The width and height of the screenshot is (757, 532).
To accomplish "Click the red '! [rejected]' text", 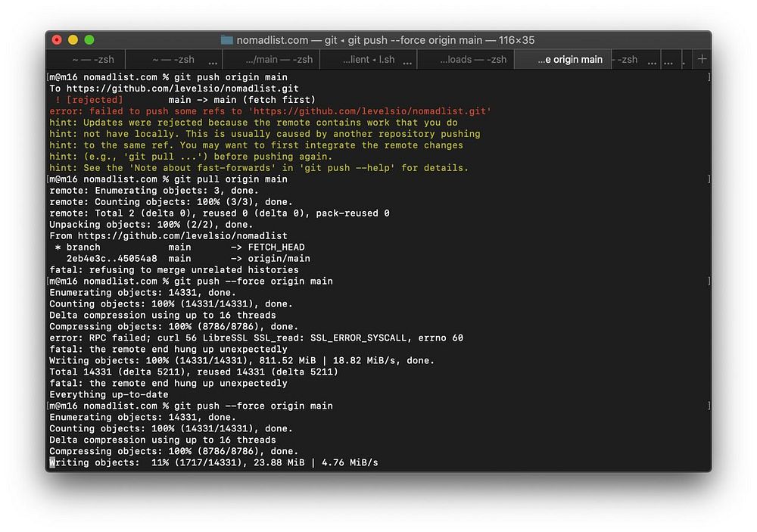I will (89, 100).
